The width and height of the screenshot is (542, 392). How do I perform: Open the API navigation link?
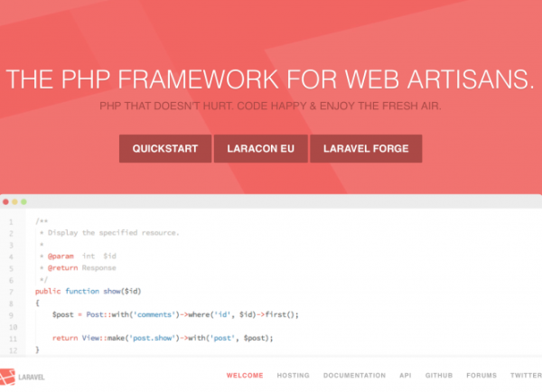(x=406, y=375)
